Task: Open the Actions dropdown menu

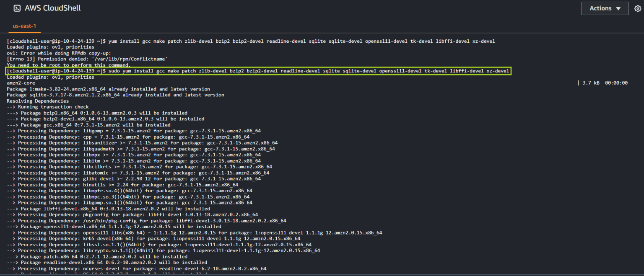Action: 605,8
